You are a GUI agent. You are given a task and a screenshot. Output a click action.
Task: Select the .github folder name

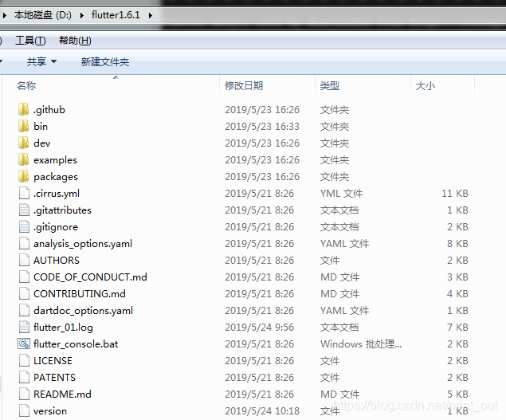click(49, 110)
